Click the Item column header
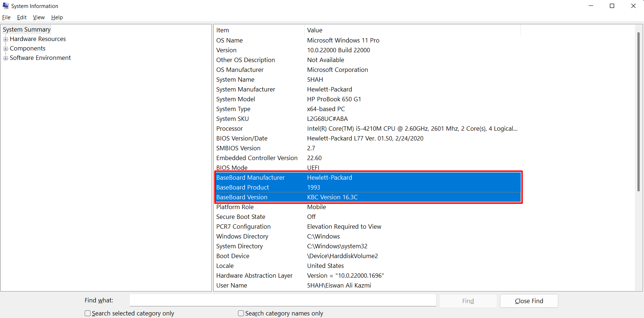This screenshot has width=644, height=318. tap(259, 30)
